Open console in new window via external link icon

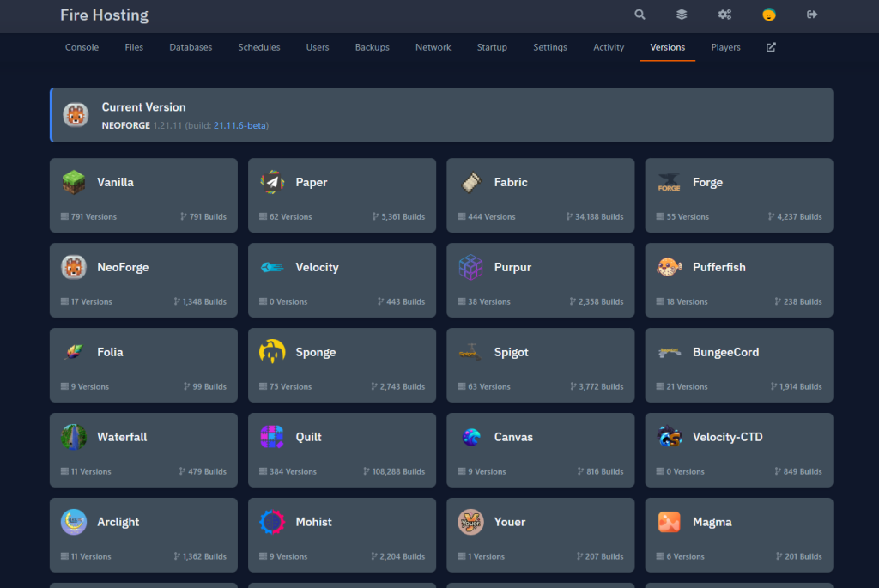770,47
